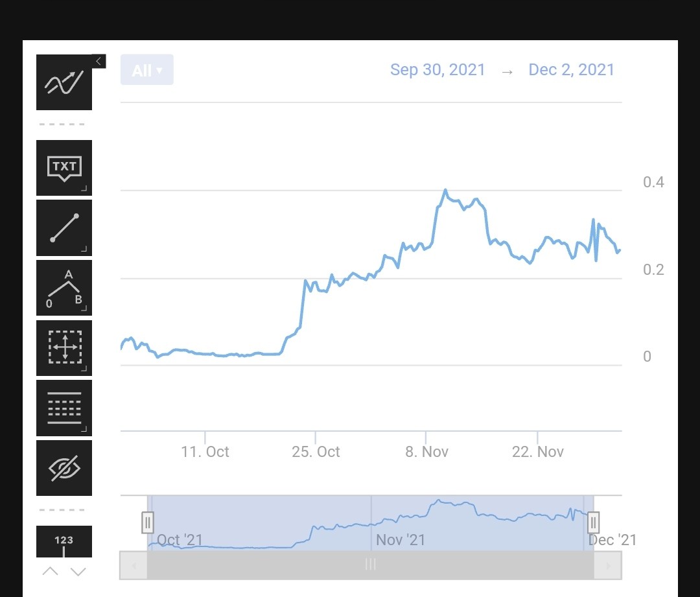Viewport: 700px width, 597px height.
Task: Toggle annotation visibility with the crossed-eye icon
Action: [x=64, y=468]
